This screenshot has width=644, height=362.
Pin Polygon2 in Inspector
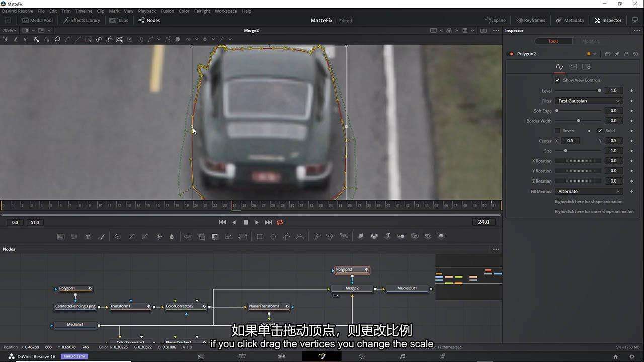coord(617,54)
